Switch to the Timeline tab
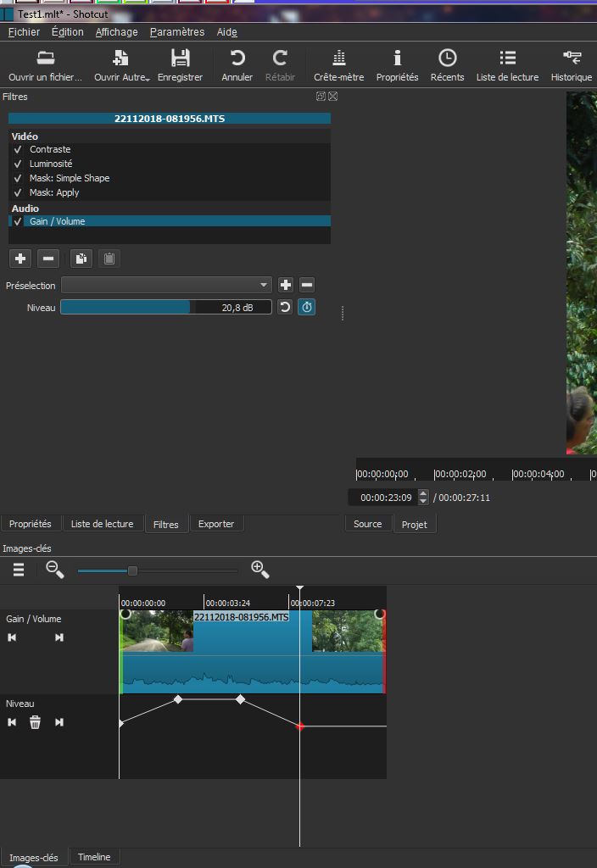Viewport: 597px width, 868px height. coord(94,857)
